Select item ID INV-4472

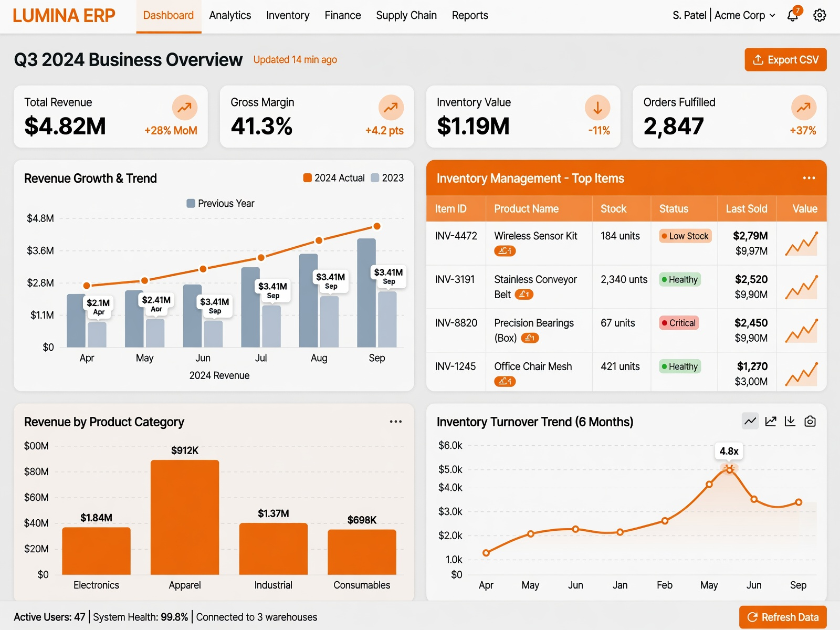456,236
